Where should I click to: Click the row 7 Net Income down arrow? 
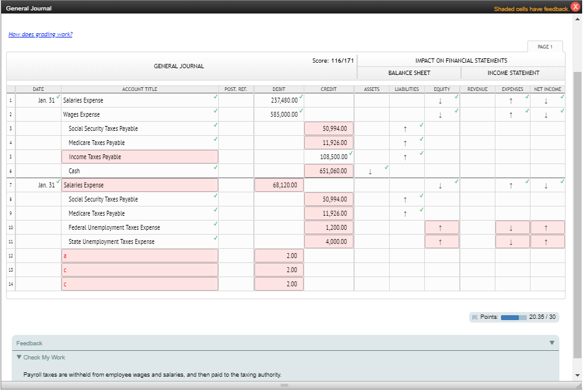(x=546, y=186)
